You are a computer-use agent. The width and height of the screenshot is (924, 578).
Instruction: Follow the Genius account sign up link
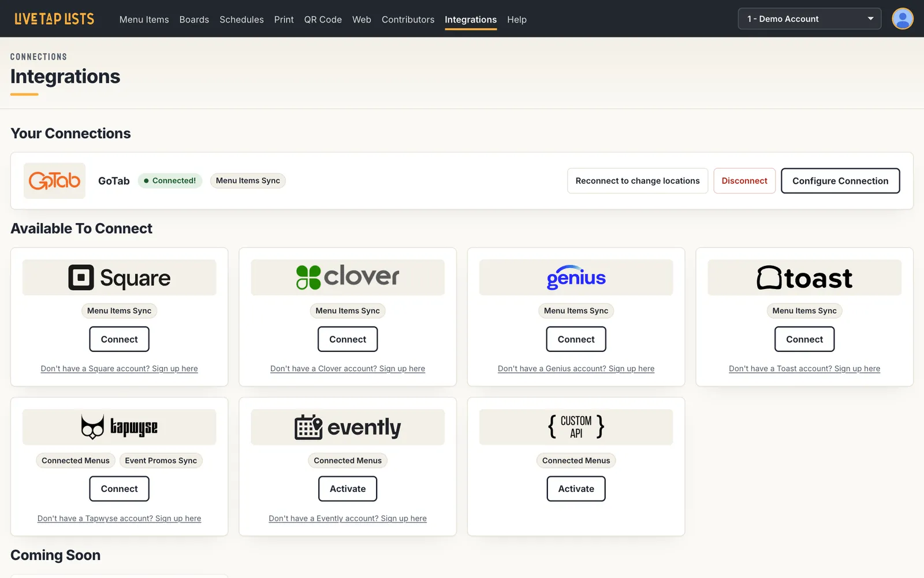(x=576, y=369)
